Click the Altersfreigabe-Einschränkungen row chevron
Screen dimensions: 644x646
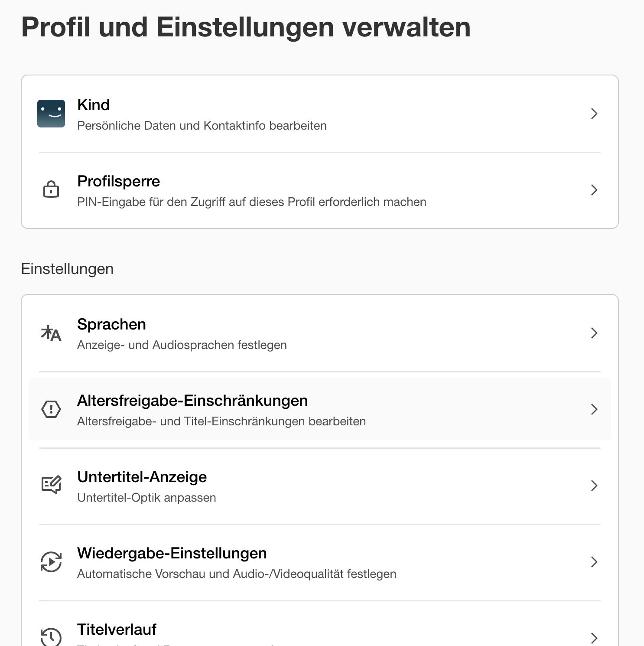(594, 409)
